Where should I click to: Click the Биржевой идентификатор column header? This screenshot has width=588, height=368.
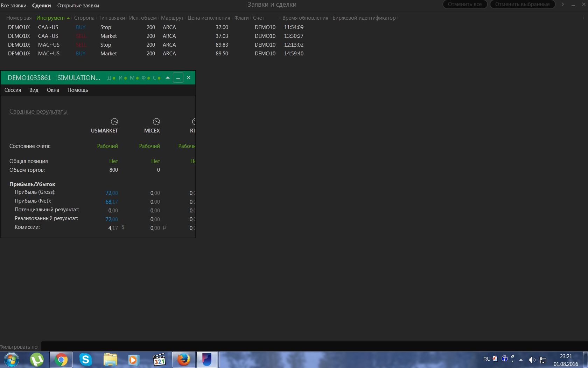(364, 18)
